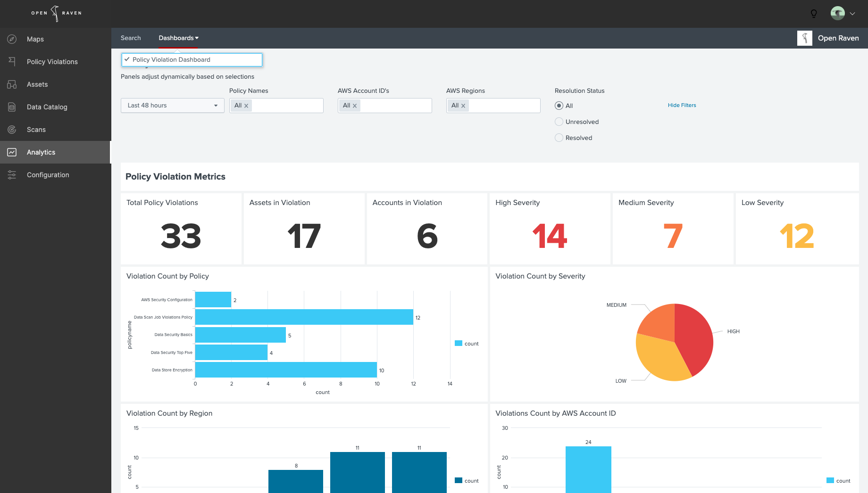Select the Resolved resolution status

click(559, 138)
